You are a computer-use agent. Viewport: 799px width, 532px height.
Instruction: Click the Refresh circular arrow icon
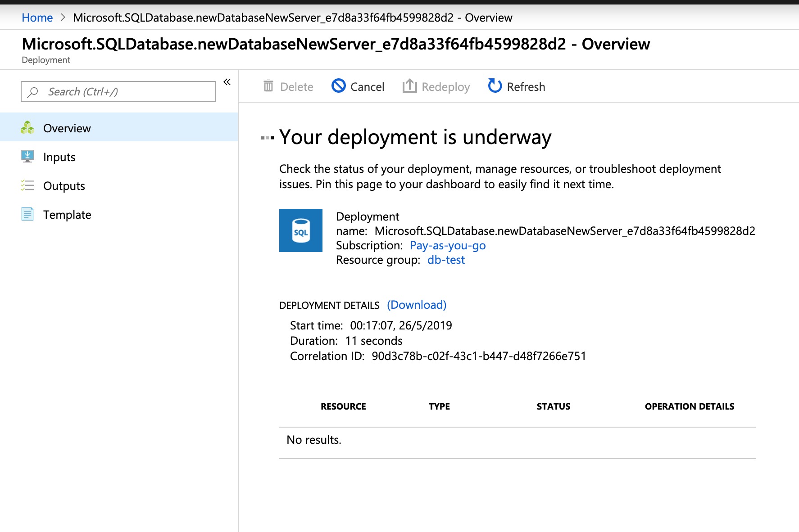[495, 86]
